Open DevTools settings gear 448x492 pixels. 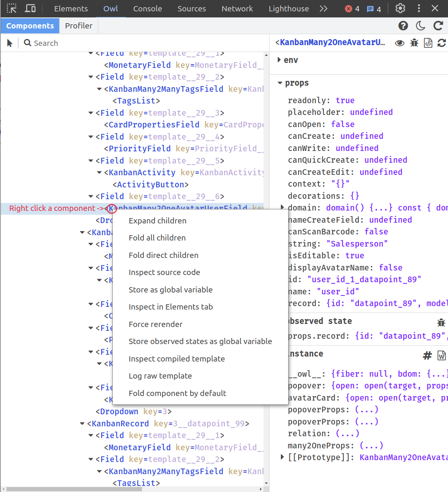[400, 8]
